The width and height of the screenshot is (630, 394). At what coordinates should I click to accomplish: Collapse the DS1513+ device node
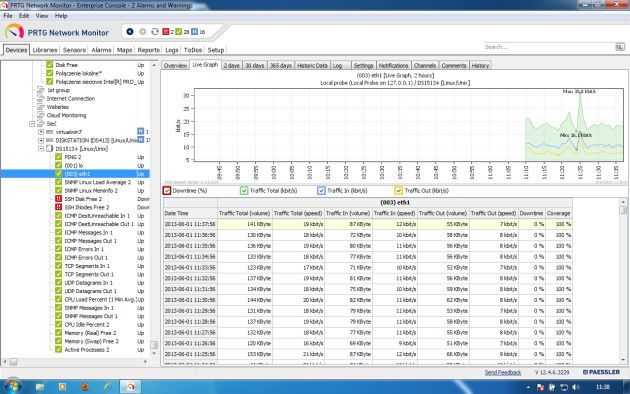pos(41,149)
